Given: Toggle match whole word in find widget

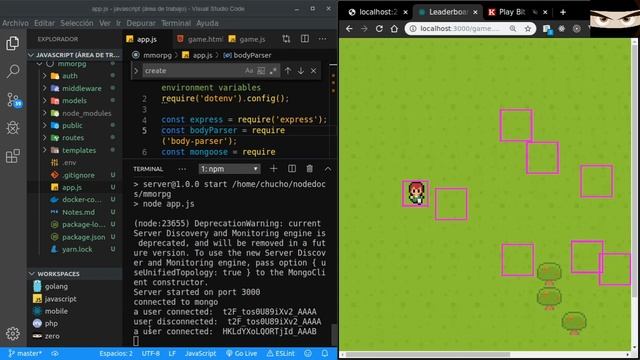Looking at the screenshot, I should point(261,71).
